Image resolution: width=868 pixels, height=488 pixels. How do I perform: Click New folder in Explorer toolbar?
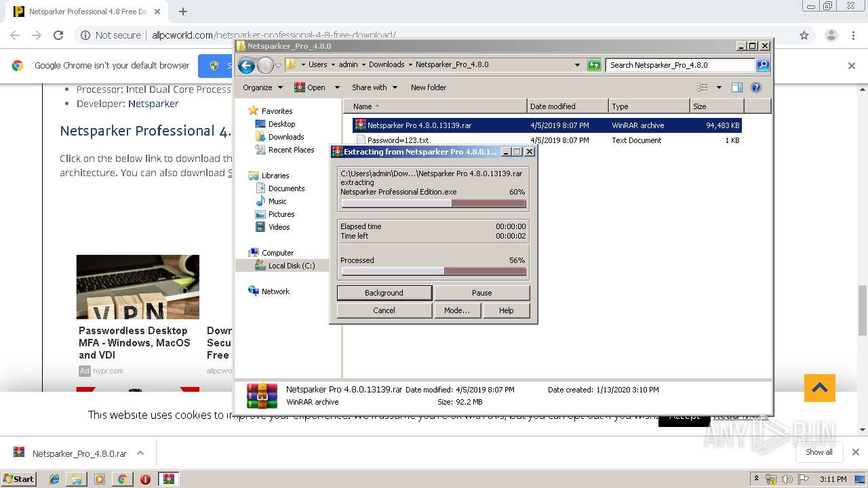pos(429,87)
